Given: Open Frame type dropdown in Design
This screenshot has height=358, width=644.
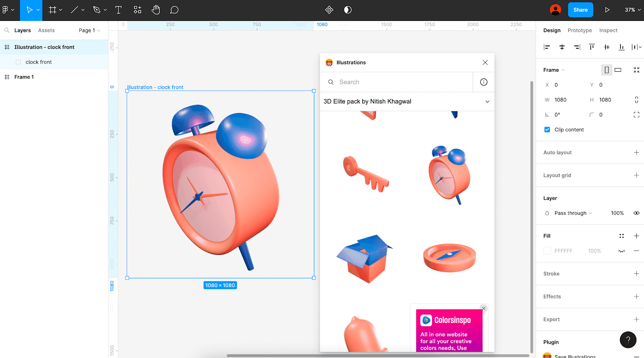Looking at the screenshot, I should [554, 70].
